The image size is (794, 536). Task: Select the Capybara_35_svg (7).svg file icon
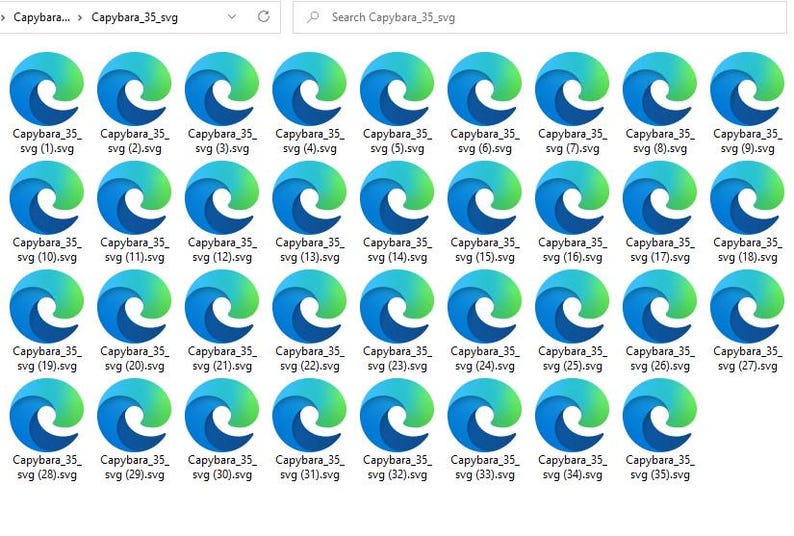[572, 89]
